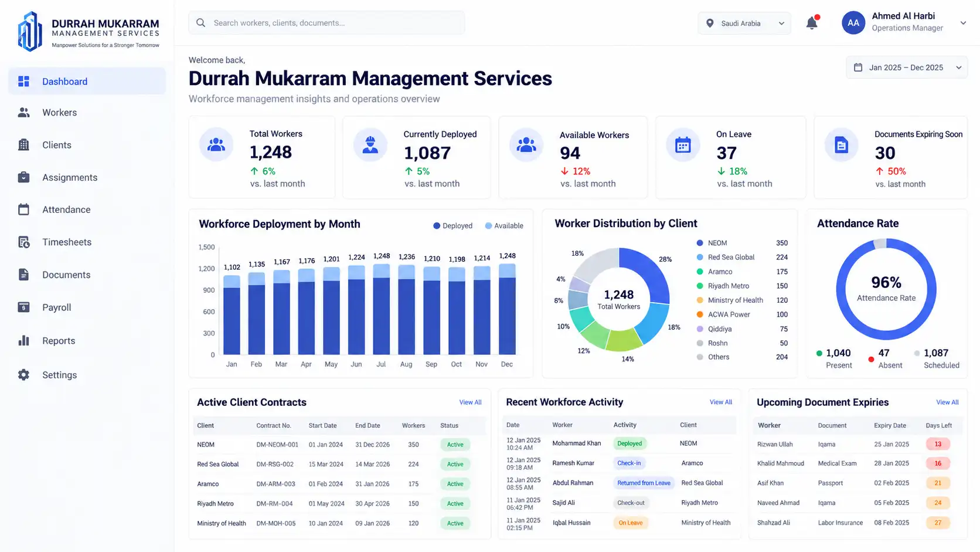The height and width of the screenshot is (552, 980).
Task: Go to Assignments in the sidebar
Action: pos(87,177)
